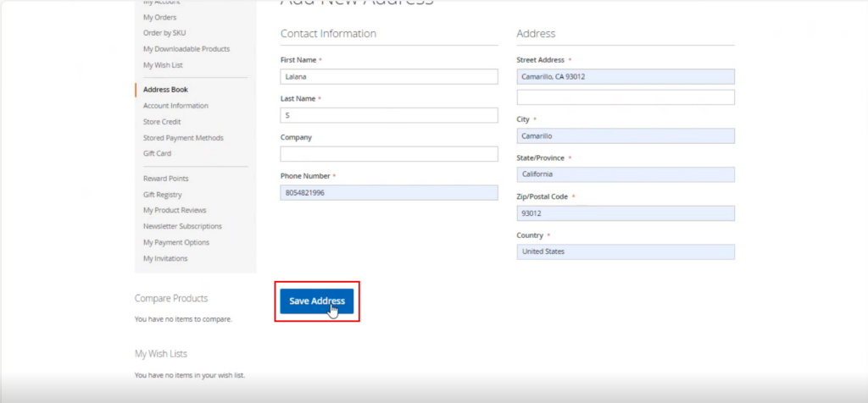The height and width of the screenshot is (403, 868).
Task: Open My Payment Options
Action: click(x=176, y=242)
